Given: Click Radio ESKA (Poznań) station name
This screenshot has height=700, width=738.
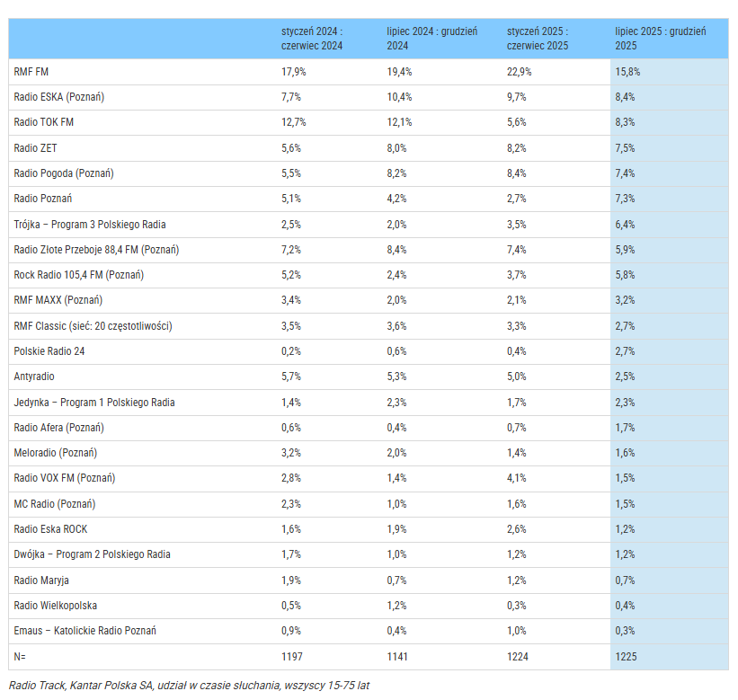Looking at the screenshot, I should pos(66,96).
